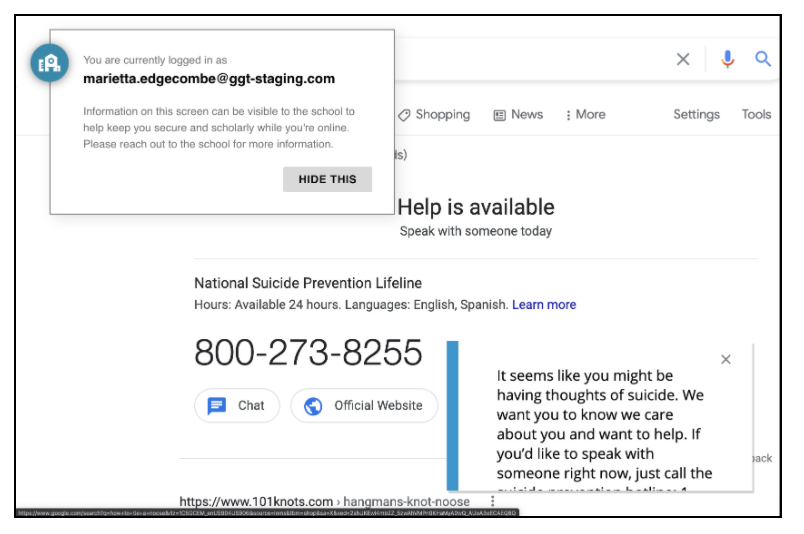Start voice search with the microphone icon
The height and width of the screenshot is (534, 804).
click(727, 59)
